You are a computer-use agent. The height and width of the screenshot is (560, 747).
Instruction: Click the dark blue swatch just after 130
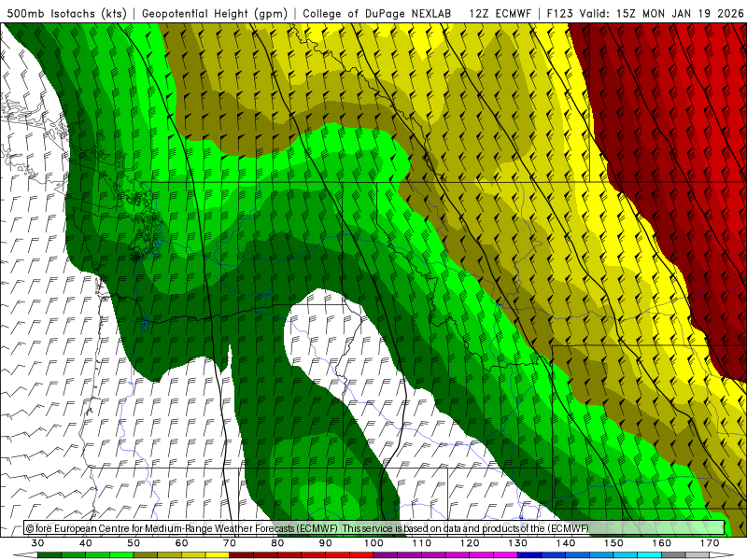coord(529,555)
